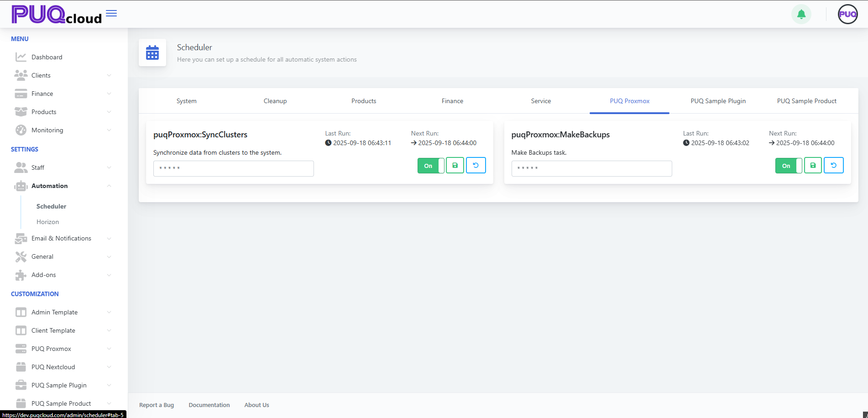Click the Scheduler calendar icon
868x418 pixels.
(x=152, y=52)
